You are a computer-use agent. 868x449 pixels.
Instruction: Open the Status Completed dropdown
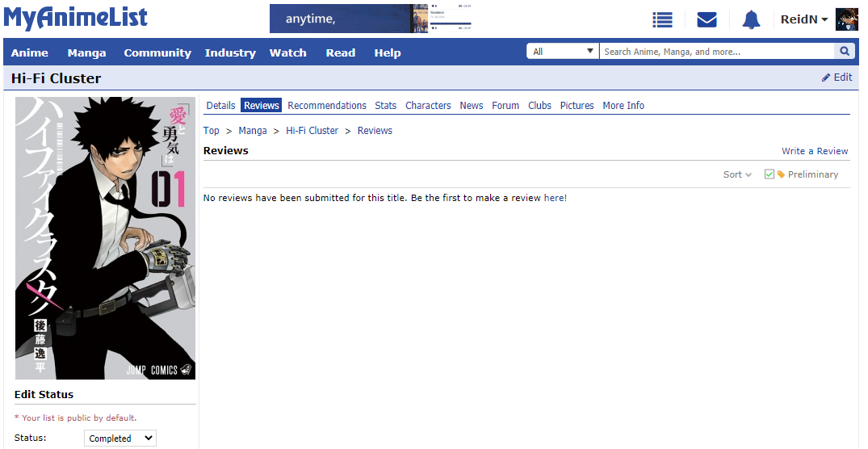120,438
